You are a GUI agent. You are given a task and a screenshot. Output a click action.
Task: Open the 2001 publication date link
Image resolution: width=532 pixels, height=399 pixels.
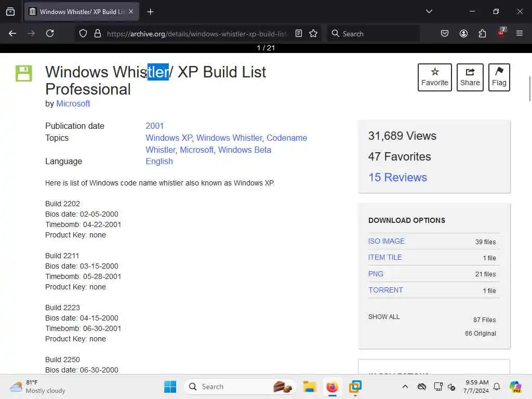point(155,126)
